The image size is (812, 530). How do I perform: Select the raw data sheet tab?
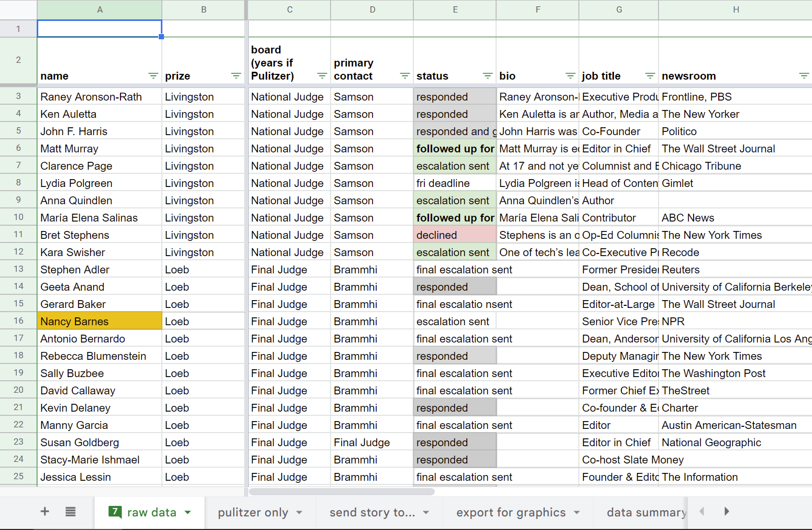pos(151,513)
